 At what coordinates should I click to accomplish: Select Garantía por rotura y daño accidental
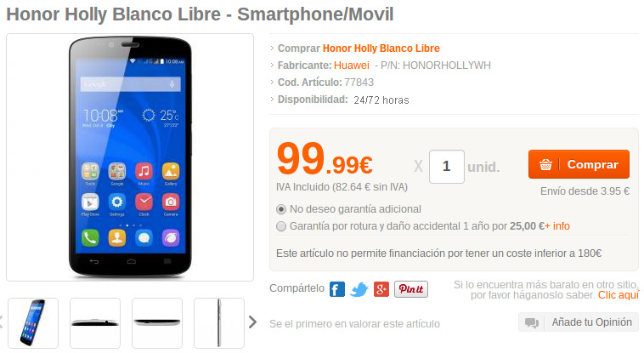(x=281, y=226)
